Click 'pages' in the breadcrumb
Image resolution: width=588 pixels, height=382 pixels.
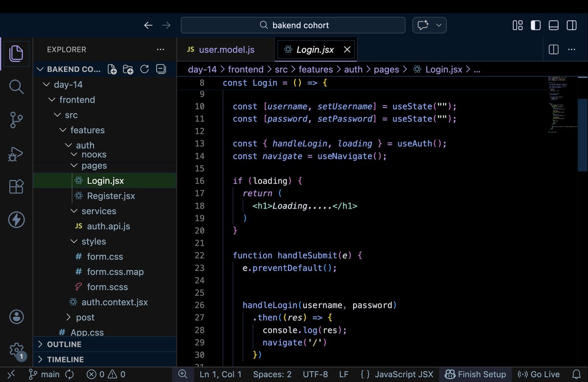(x=386, y=70)
